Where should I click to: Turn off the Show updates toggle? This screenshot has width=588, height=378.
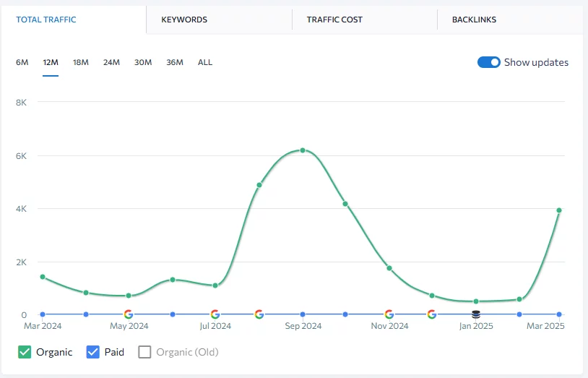tap(489, 62)
